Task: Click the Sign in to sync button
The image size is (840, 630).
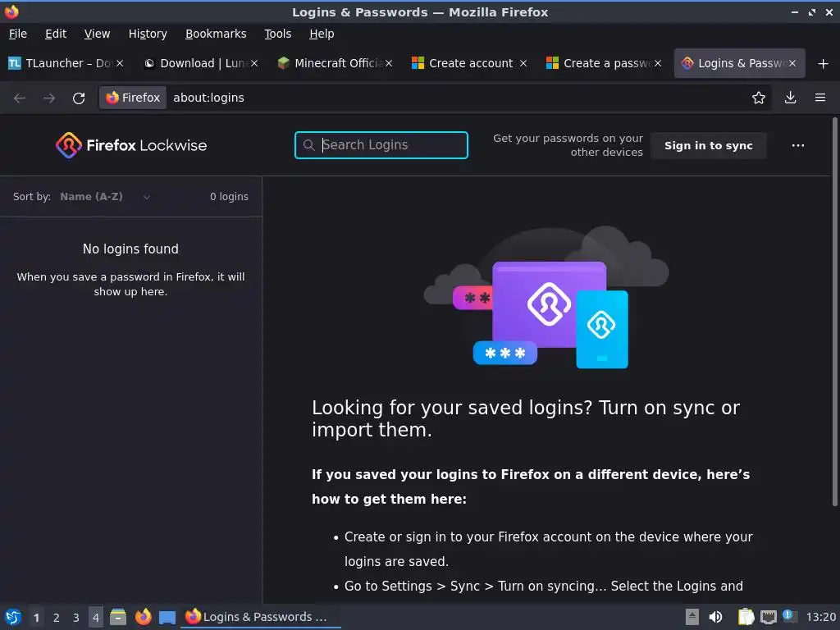Action: pos(708,146)
